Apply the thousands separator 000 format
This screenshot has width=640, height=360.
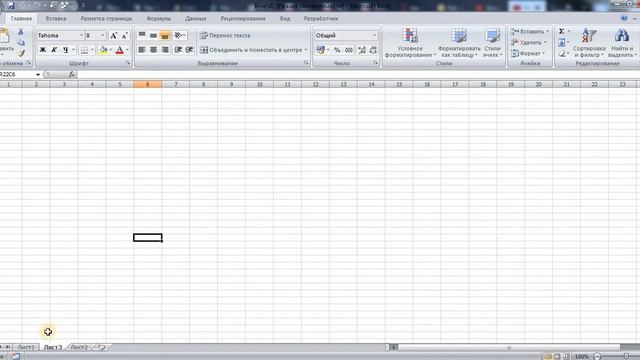[x=349, y=50]
